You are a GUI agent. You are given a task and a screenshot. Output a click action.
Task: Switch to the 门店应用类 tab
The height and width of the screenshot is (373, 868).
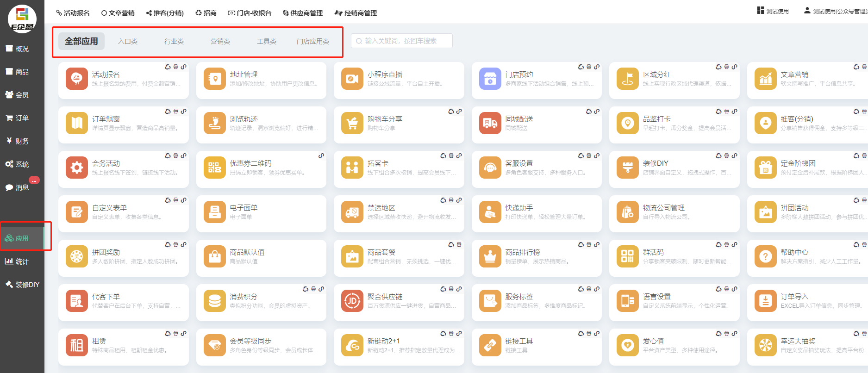[x=313, y=42]
